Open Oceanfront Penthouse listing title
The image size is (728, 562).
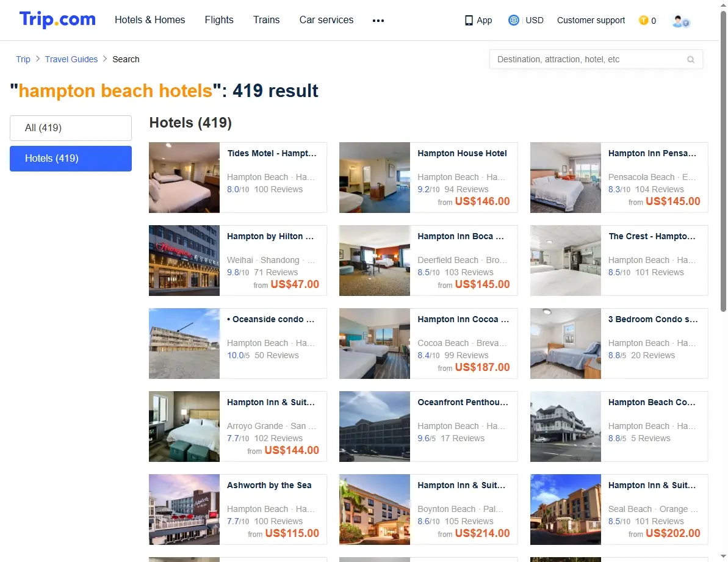[463, 402]
